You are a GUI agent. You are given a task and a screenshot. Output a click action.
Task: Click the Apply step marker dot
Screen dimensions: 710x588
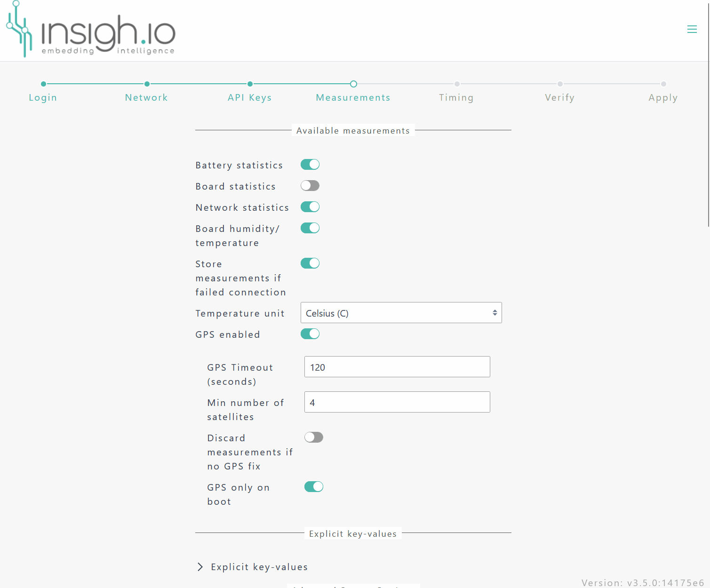663,84
